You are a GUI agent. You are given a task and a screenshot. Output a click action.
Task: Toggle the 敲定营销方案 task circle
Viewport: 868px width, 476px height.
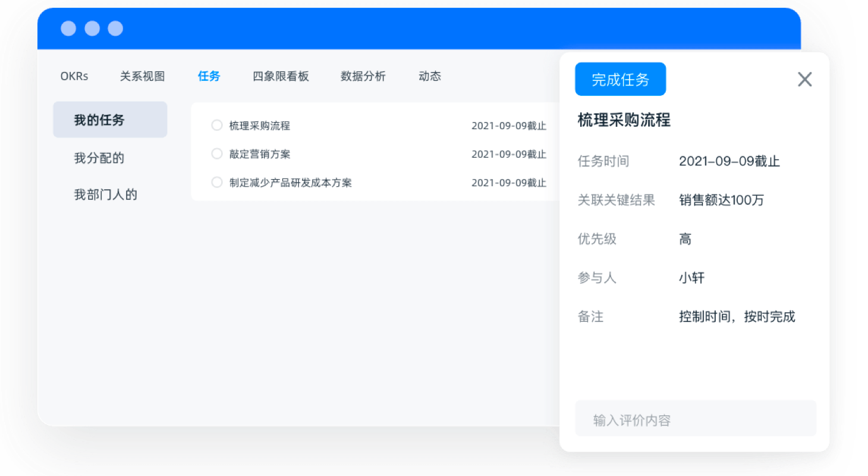tap(217, 154)
